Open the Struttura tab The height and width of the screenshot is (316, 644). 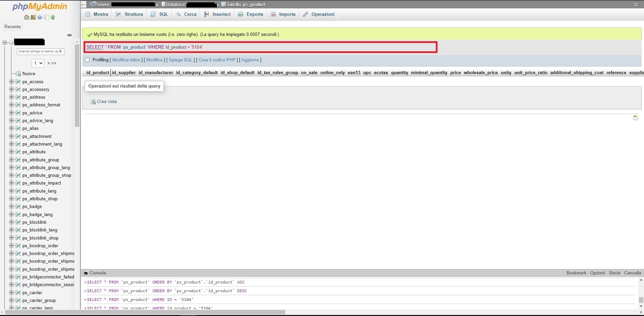point(130,14)
